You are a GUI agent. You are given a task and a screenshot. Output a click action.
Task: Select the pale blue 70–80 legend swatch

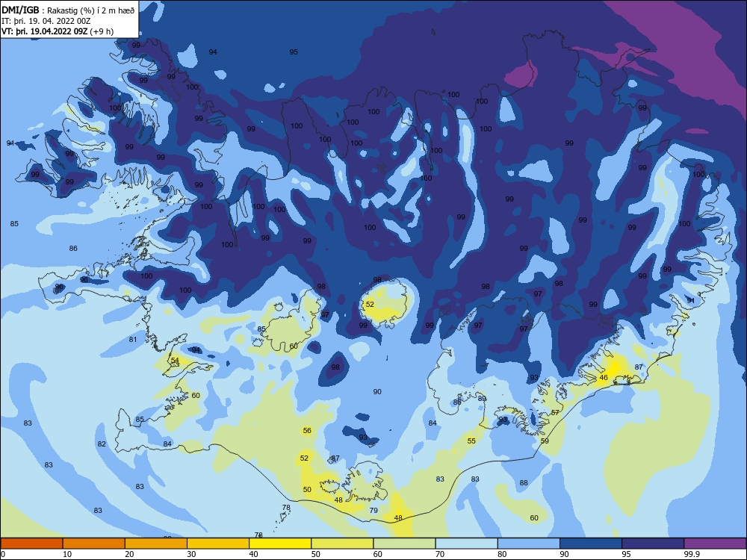(x=466, y=544)
